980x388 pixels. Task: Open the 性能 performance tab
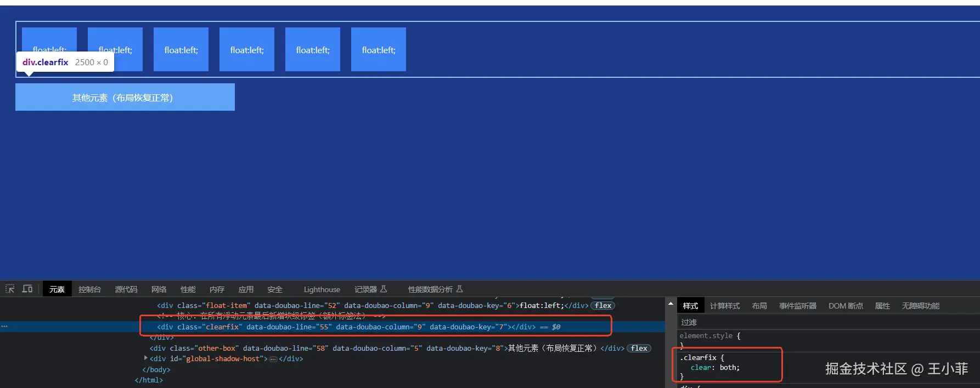click(x=188, y=289)
